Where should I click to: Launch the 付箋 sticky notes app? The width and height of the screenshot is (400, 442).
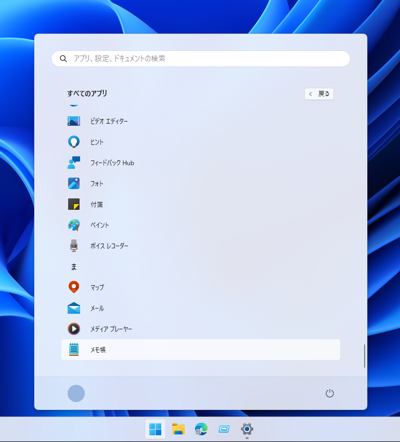[x=200, y=204]
